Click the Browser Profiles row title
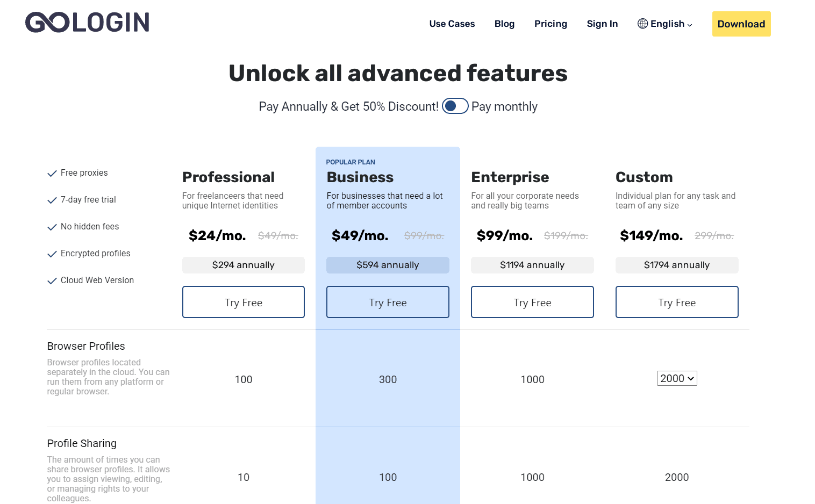This screenshot has height=504, width=815. coord(86,346)
